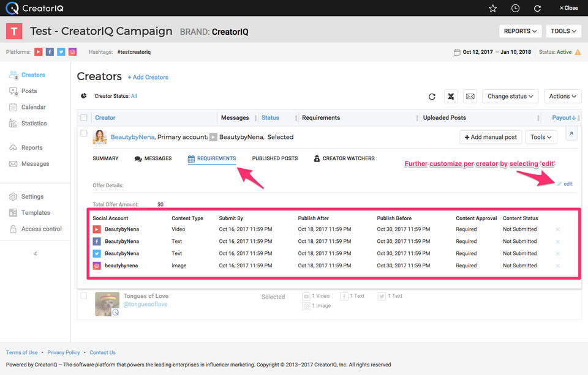Image resolution: width=588 pixels, height=375 pixels.
Task: Remove the YouTube Video requirement row
Action: [557, 229]
